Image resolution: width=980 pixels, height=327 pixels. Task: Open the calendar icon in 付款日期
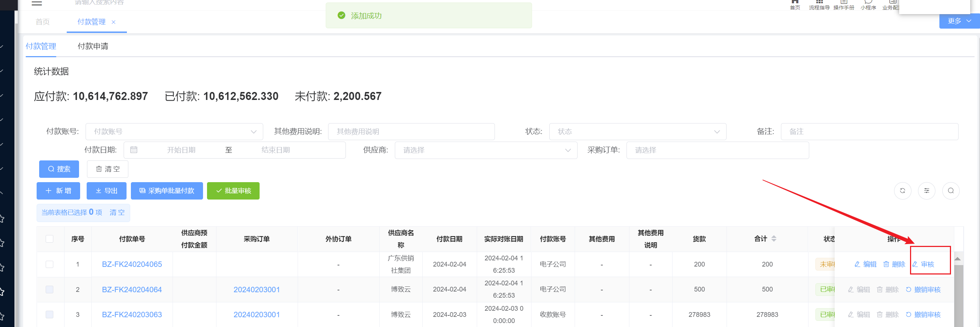pyautogui.click(x=134, y=150)
